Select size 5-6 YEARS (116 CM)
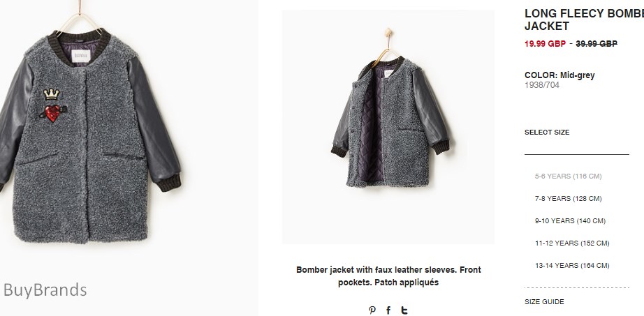This screenshot has height=316, width=644. [x=568, y=176]
